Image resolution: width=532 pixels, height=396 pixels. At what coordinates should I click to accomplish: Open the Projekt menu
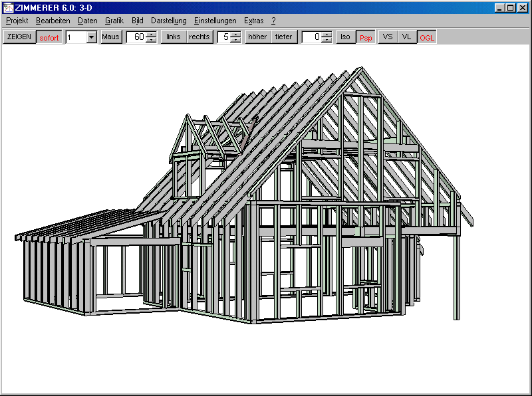(17, 21)
